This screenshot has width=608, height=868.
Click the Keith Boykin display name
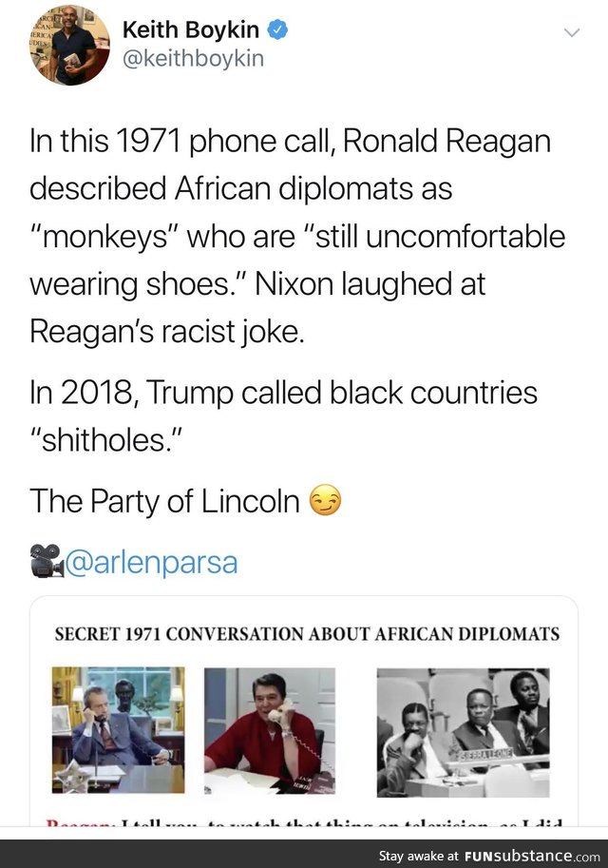tap(190, 30)
